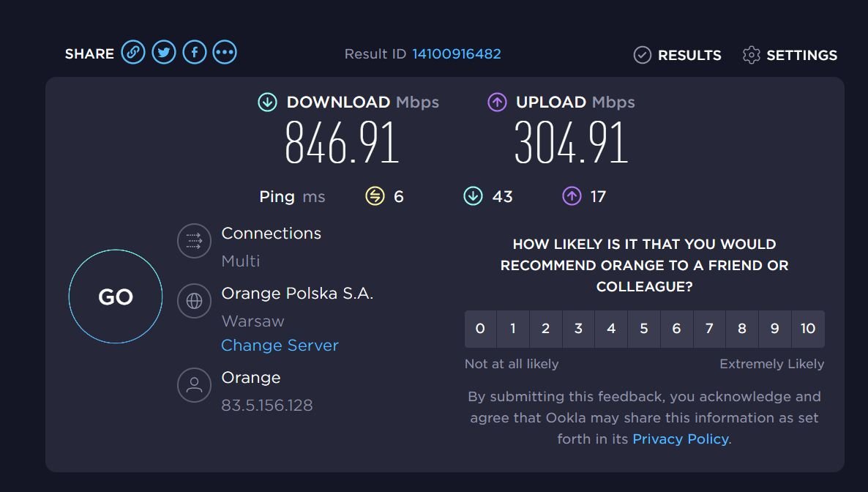
Task: Share result on Twitter
Action: [164, 53]
